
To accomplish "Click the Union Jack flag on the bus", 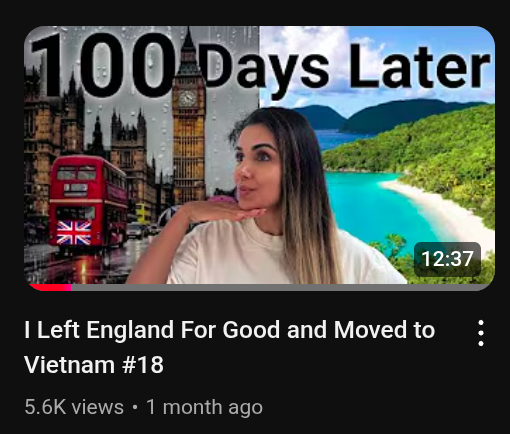I will tap(74, 232).
